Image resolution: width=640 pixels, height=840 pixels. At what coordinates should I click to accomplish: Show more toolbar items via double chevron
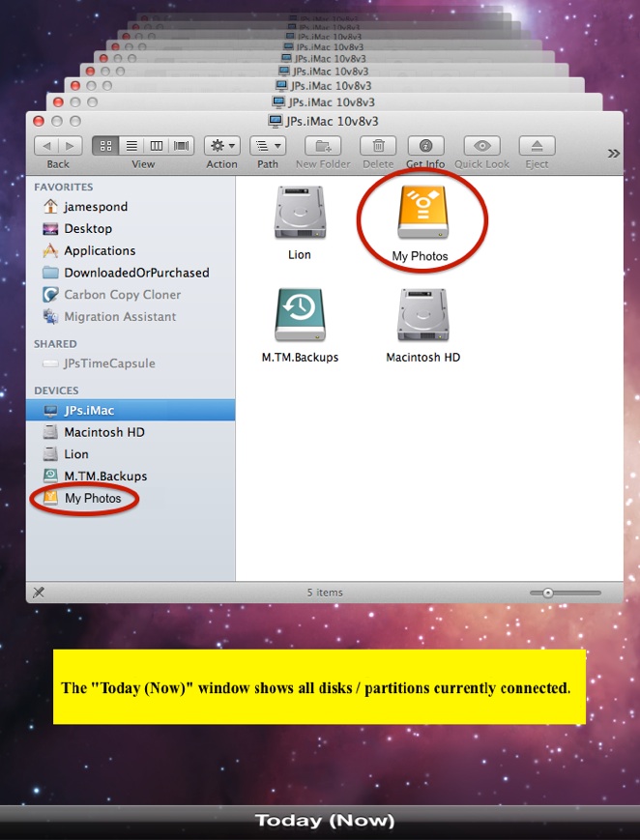613,154
